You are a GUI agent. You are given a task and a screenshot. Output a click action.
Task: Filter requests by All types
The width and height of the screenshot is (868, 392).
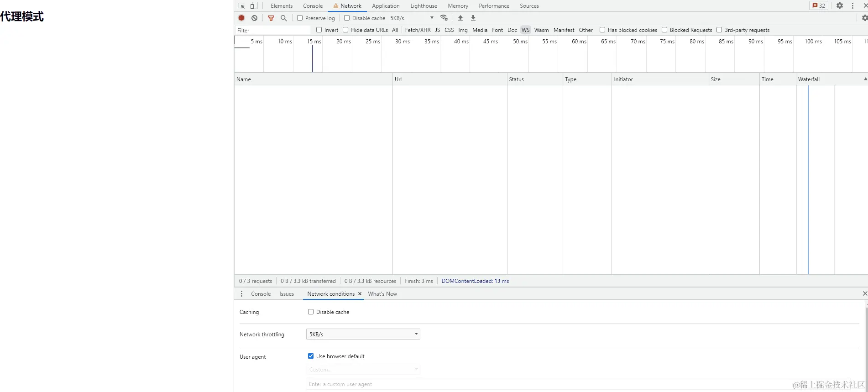coord(395,30)
